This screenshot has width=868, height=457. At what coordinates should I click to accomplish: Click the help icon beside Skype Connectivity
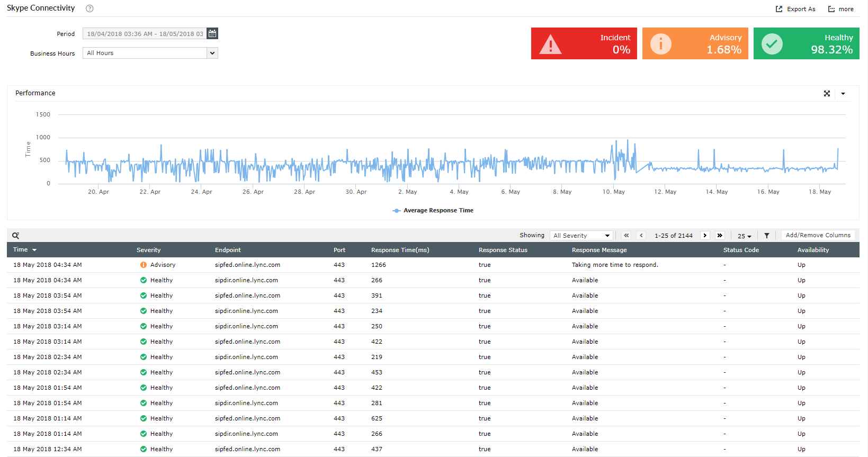coord(90,8)
